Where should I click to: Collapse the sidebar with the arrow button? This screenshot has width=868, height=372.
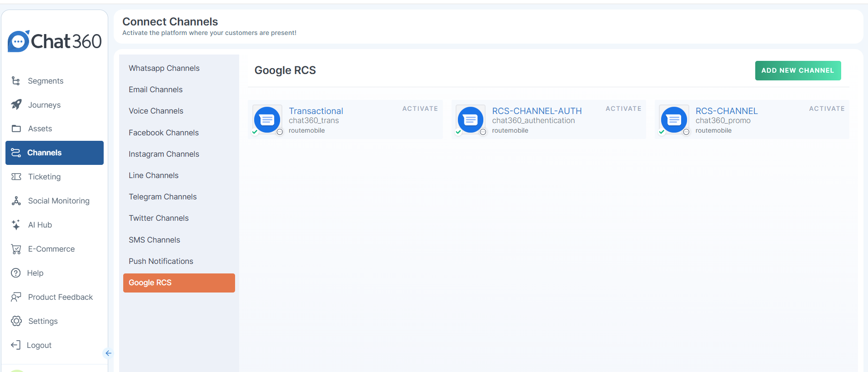pyautogui.click(x=108, y=353)
